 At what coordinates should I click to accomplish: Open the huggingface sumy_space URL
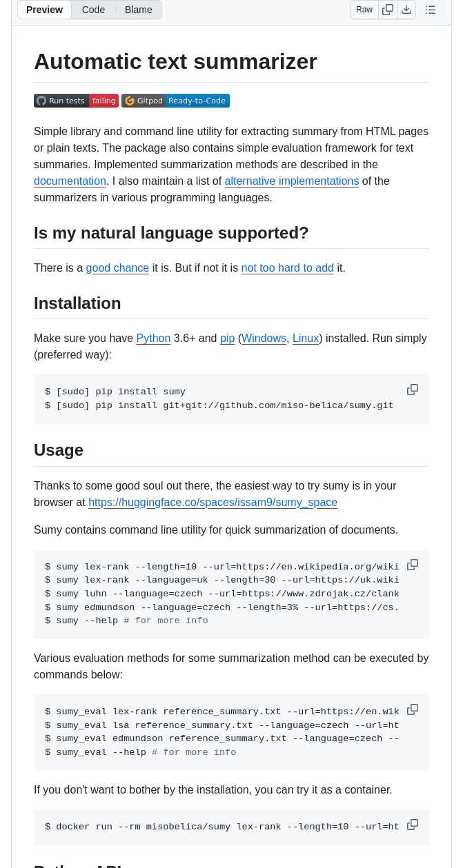213,503
